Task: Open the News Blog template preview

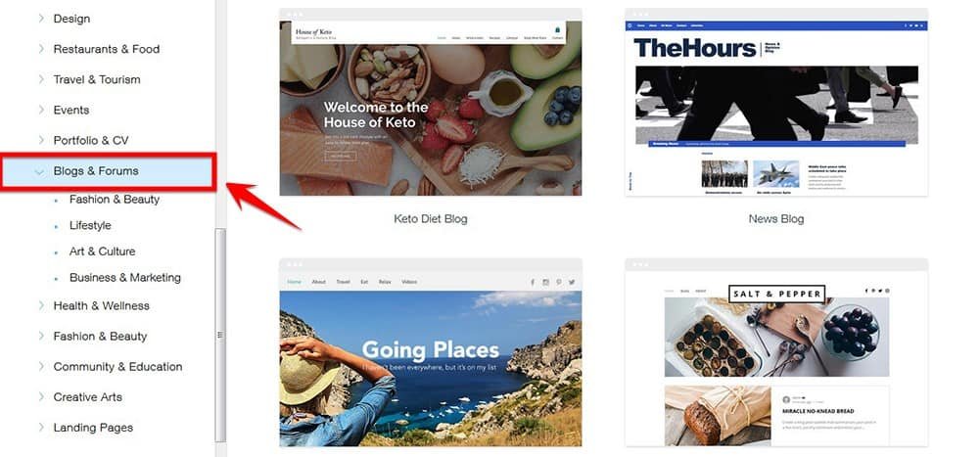Action: (x=775, y=102)
